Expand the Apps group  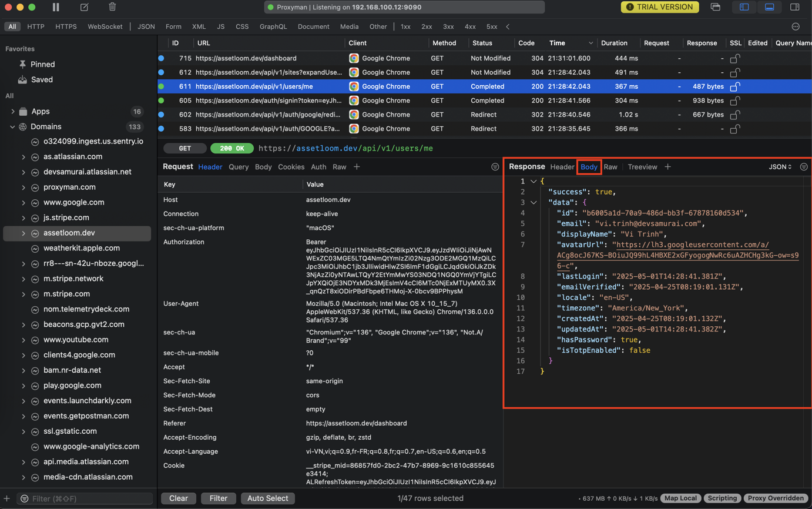pos(13,111)
